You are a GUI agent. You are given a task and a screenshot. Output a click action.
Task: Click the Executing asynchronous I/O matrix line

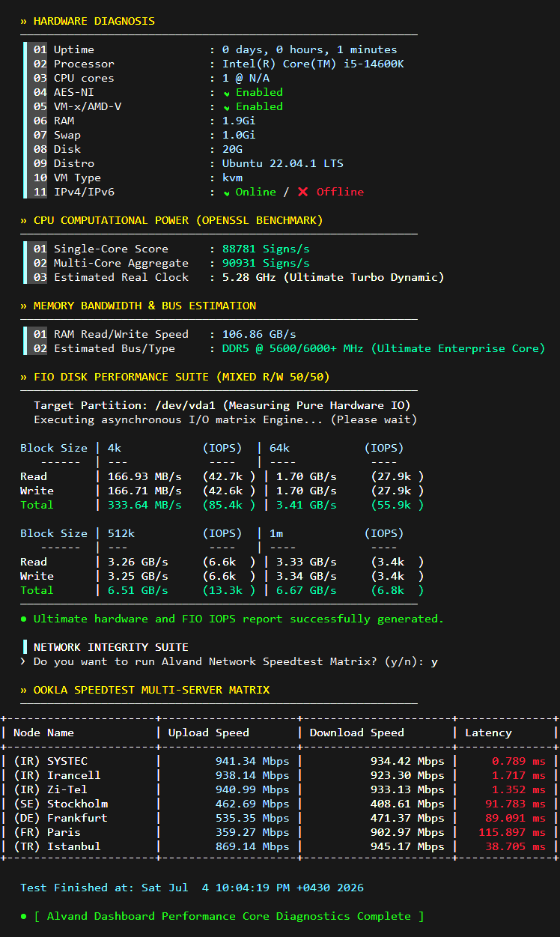click(225, 419)
